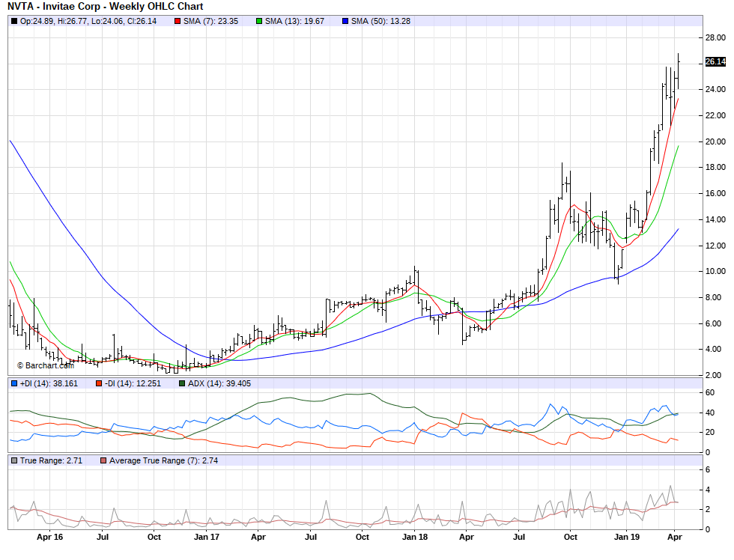Image resolution: width=734 pixels, height=560 pixels.
Task: Click the 18.00 price axis label
Action: pos(715,168)
